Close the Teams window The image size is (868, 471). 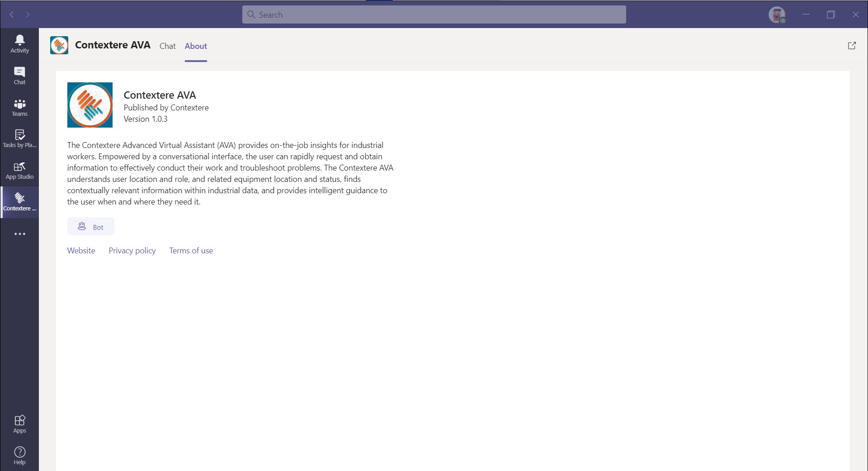855,14
